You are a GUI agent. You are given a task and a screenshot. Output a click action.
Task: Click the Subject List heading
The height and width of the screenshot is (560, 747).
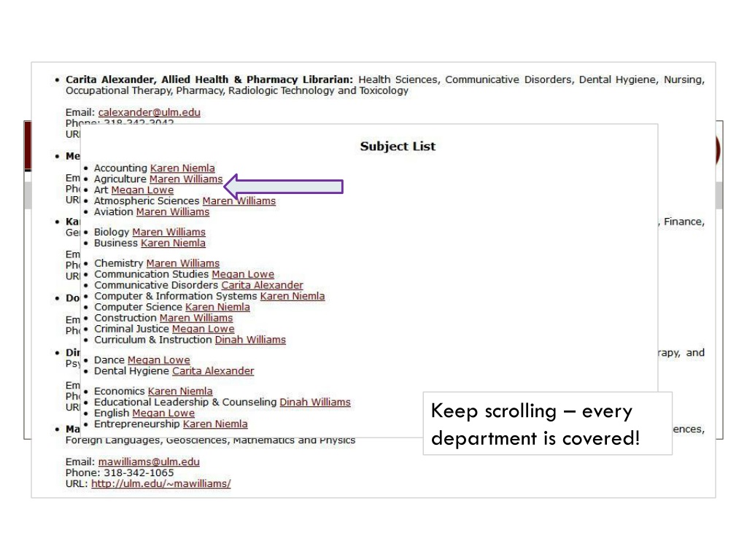point(398,146)
